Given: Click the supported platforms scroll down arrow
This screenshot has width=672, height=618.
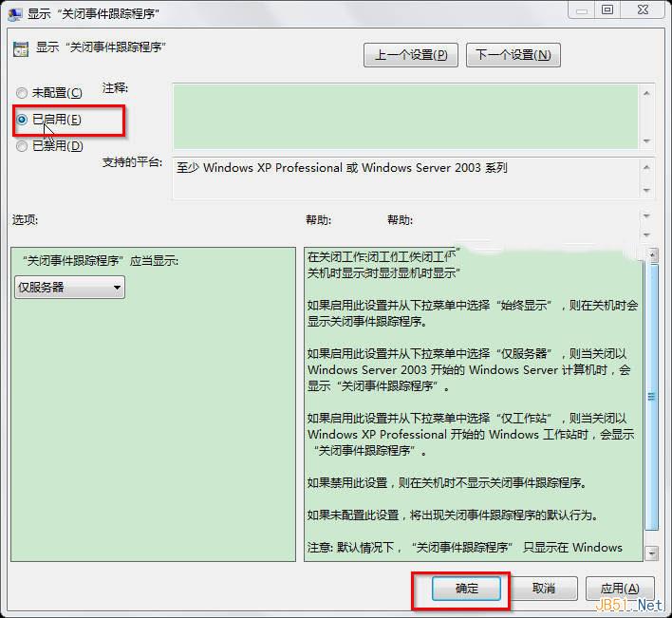Looking at the screenshot, I should [647, 190].
